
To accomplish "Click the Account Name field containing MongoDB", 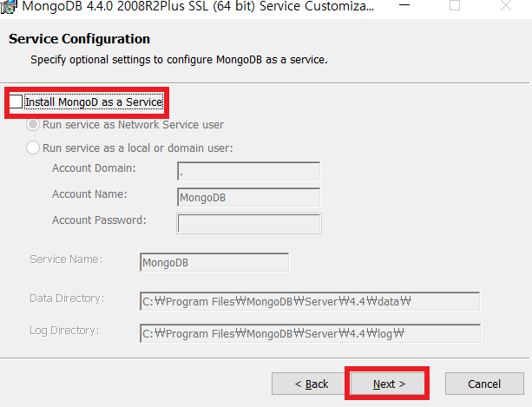I will tap(249, 197).
